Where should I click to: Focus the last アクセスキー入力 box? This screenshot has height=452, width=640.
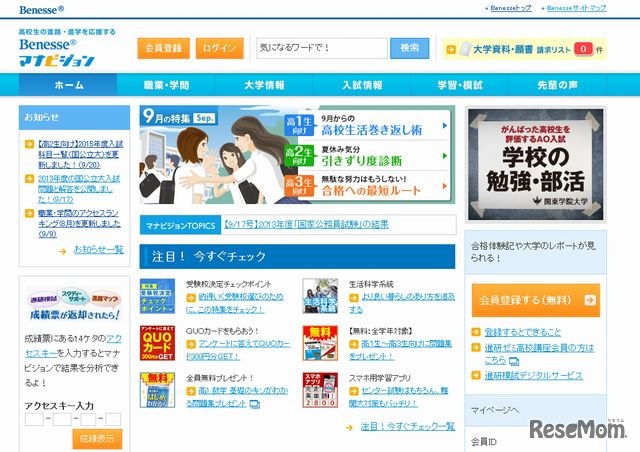[113, 419]
